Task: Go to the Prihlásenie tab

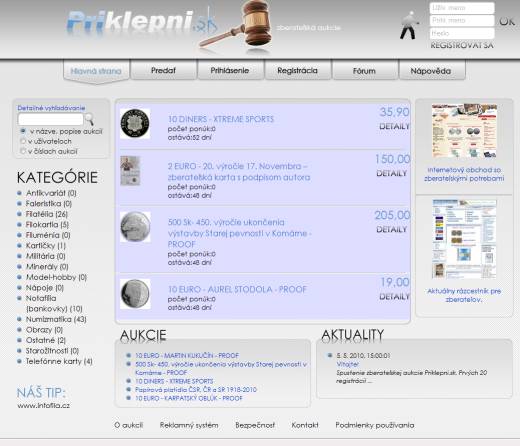Action: pyautogui.click(x=230, y=70)
